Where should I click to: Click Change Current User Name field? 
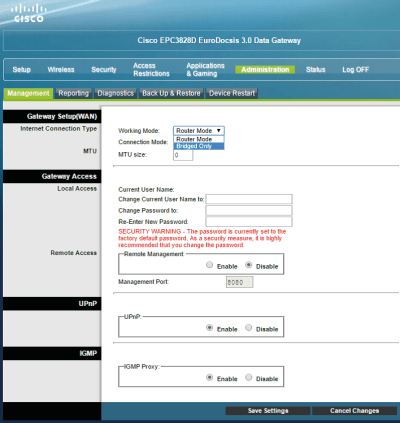(249, 199)
